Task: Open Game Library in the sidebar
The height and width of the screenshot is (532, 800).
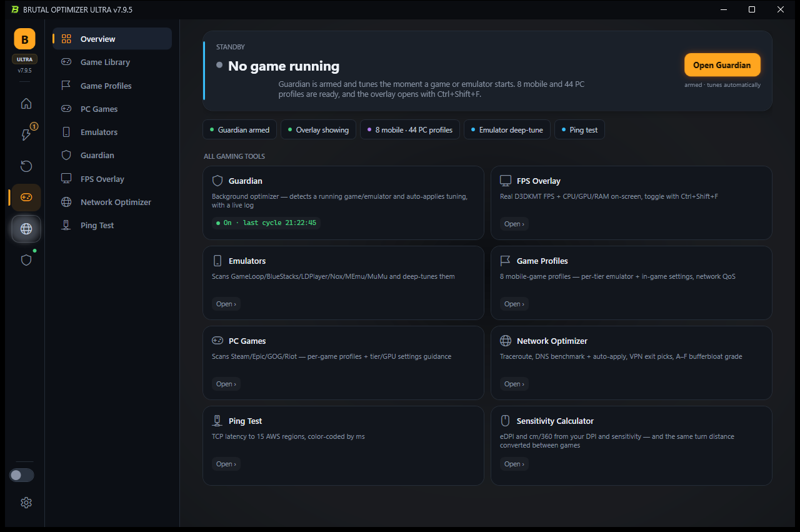Action: [x=112, y=62]
